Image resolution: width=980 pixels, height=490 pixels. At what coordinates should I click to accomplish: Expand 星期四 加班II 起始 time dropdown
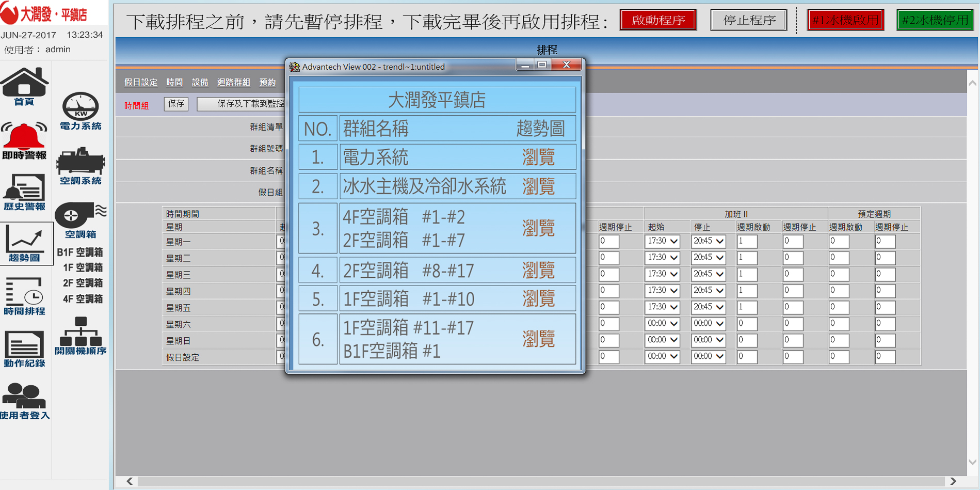662,291
